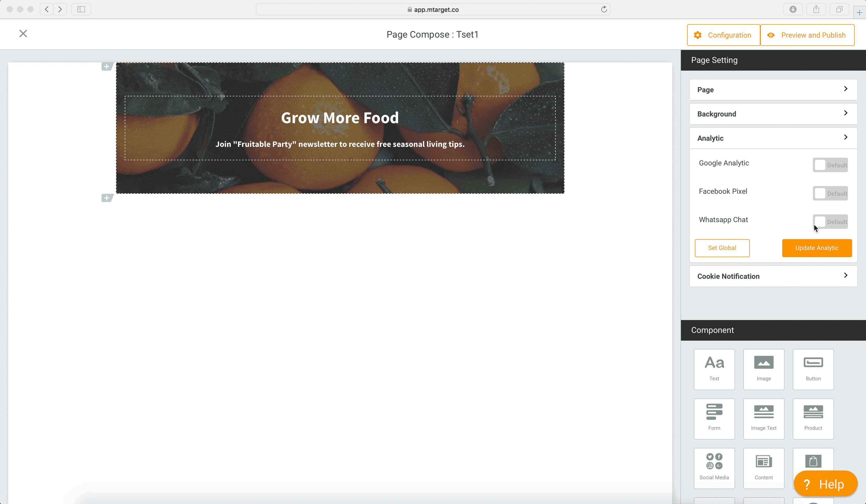Click plus icon above the banner section

point(107,66)
